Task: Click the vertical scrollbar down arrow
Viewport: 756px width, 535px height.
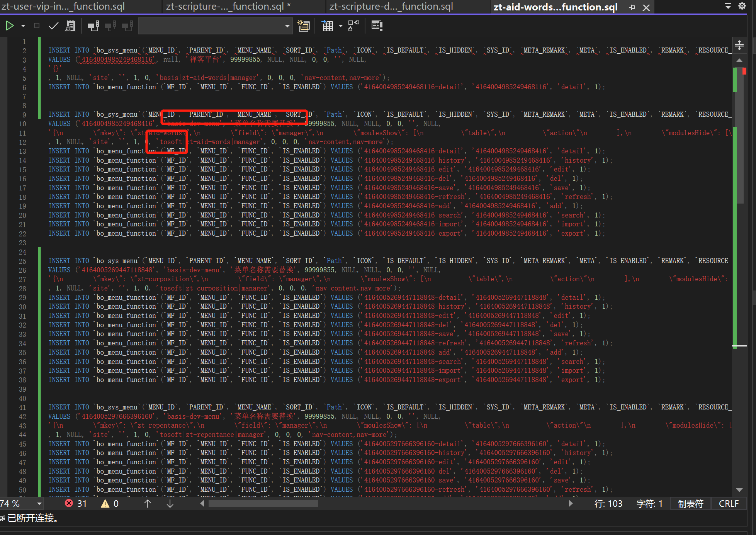Action: pos(739,490)
